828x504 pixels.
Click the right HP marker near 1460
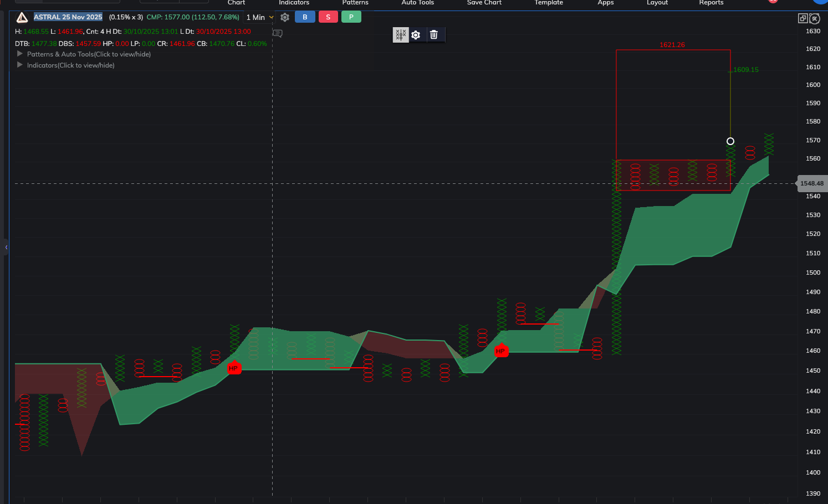point(501,351)
